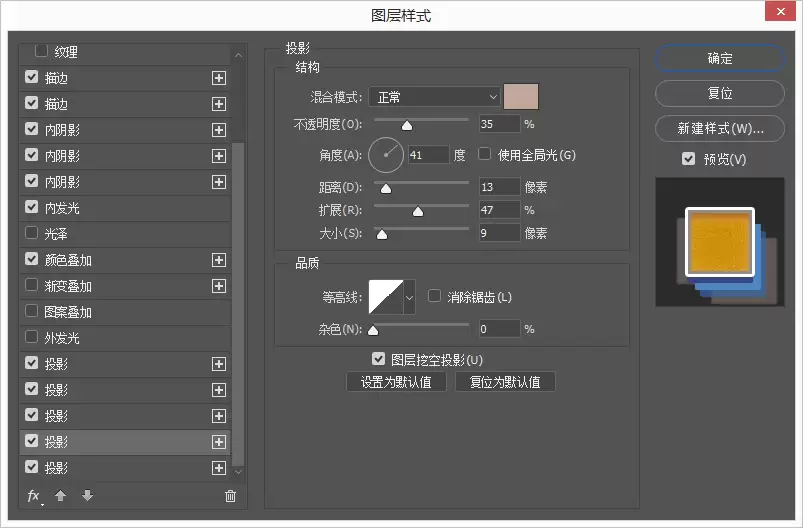This screenshot has height=528, width=803.
Task: Toggle 使用全局光 checkbox
Action: [484, 154]
